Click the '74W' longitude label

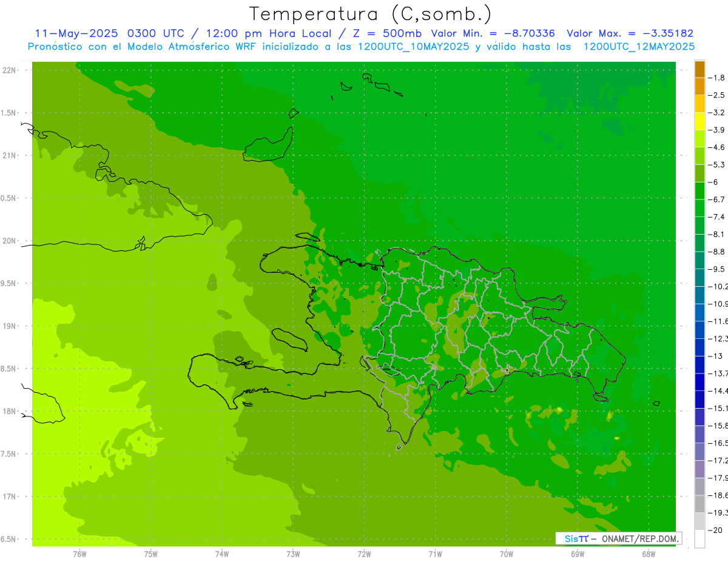point(221,554)
